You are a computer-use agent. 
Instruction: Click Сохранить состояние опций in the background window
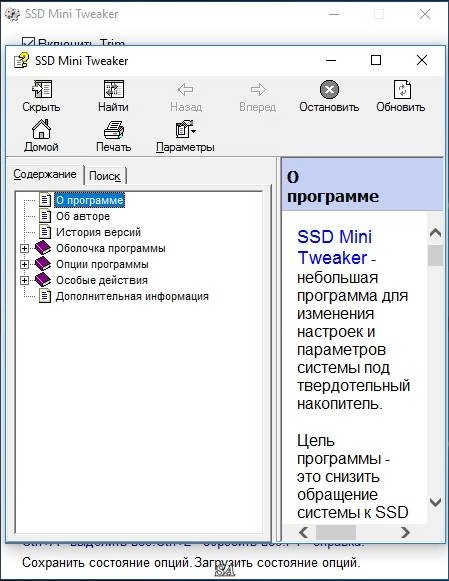[106, 562]
